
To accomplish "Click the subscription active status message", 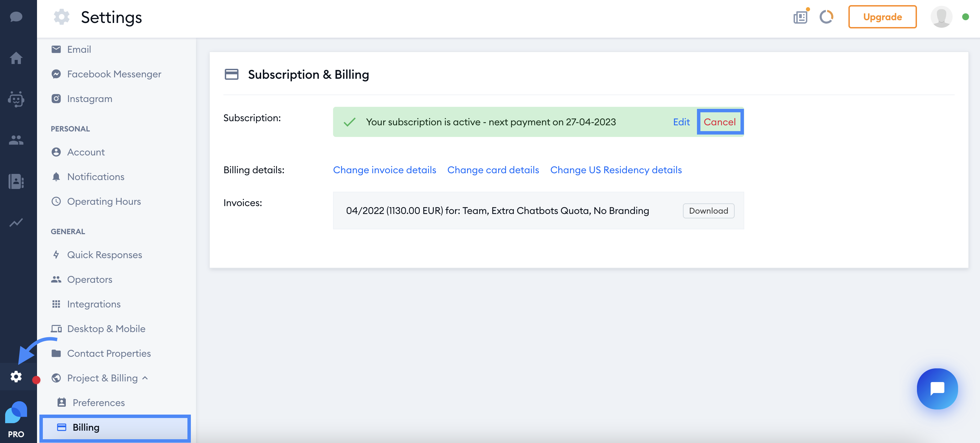I will (491, 122).
